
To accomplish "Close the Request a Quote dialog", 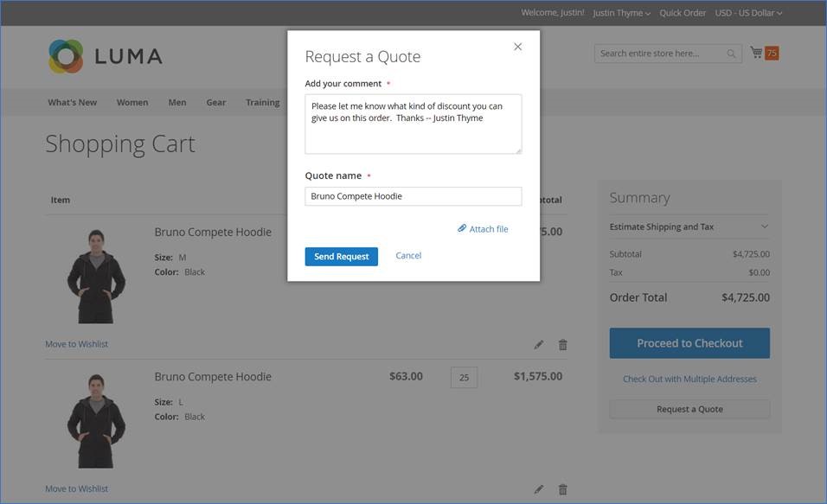I will tap(517, 47).
